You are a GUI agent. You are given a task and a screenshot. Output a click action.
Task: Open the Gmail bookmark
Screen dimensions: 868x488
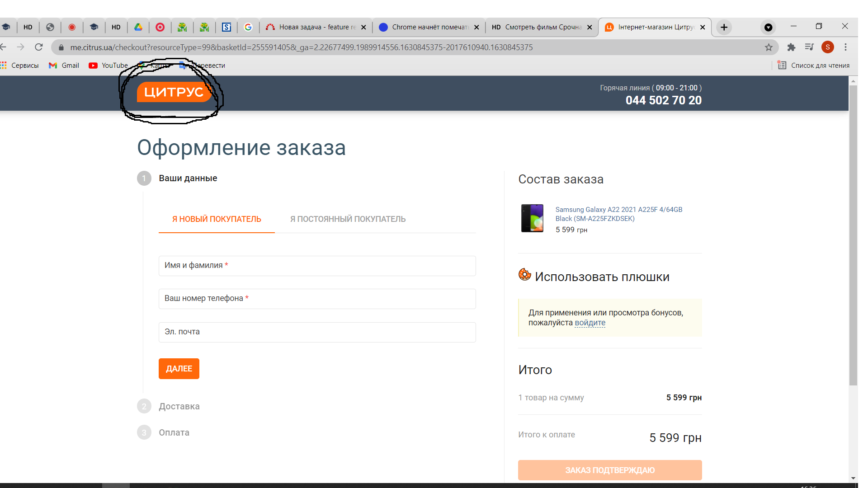click(x=64, y=66)
